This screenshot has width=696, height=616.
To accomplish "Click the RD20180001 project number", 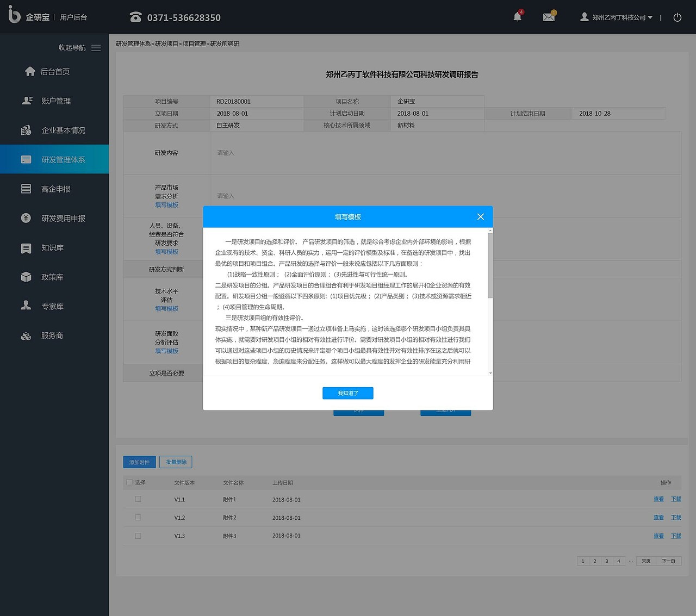I will coord(233,102).
